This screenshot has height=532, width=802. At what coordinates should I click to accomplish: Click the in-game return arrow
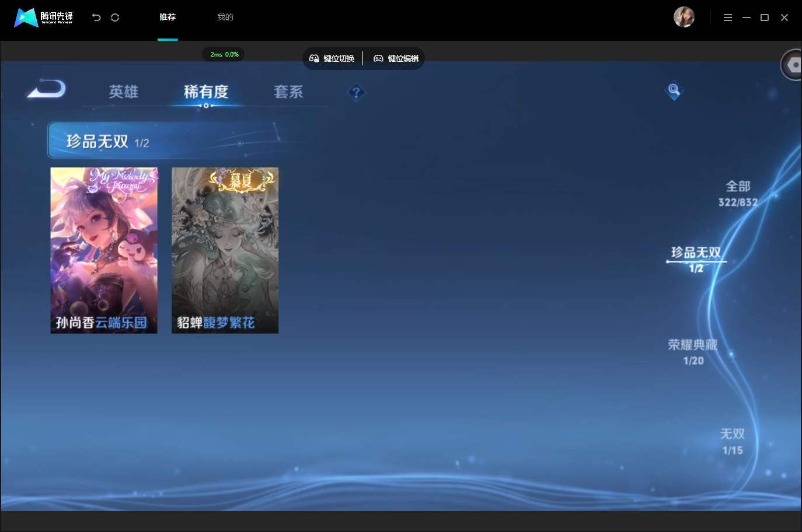point(47,89)
